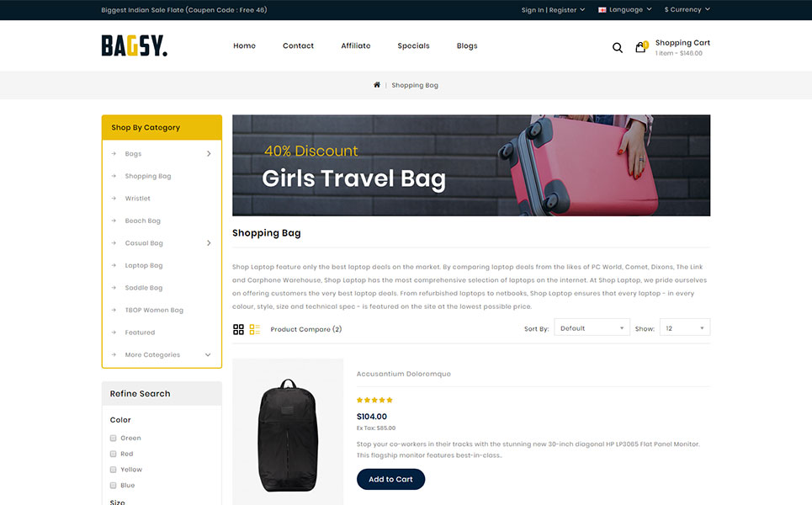The height and width of the screenshot is (505, 812).
Task: Check the Red color filter
Action: pyautogui.click(x=113, y=454)
